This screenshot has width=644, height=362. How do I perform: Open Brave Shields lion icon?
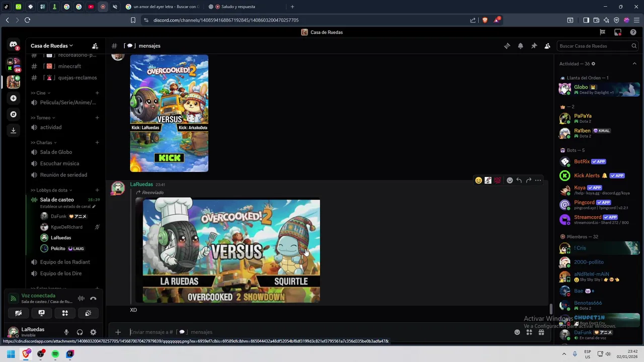point(485,20)
